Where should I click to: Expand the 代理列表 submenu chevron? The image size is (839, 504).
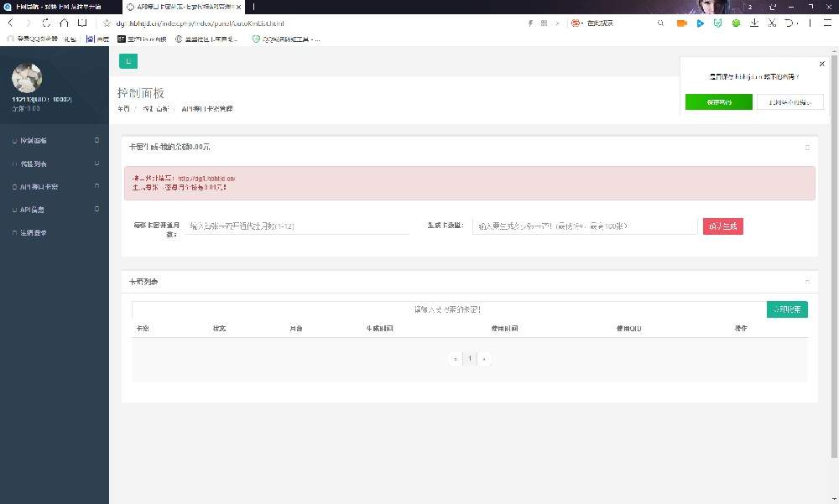point(96,164)
